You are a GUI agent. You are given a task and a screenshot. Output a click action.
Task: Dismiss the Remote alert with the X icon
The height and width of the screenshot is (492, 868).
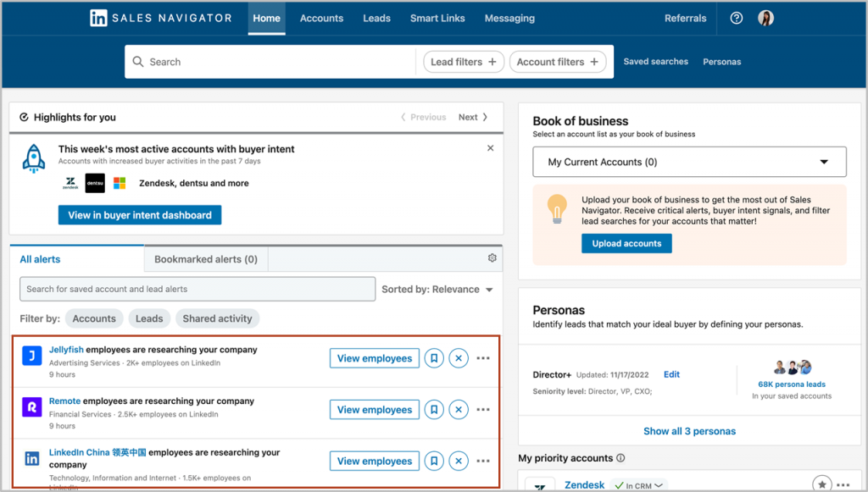coord(459,409)
